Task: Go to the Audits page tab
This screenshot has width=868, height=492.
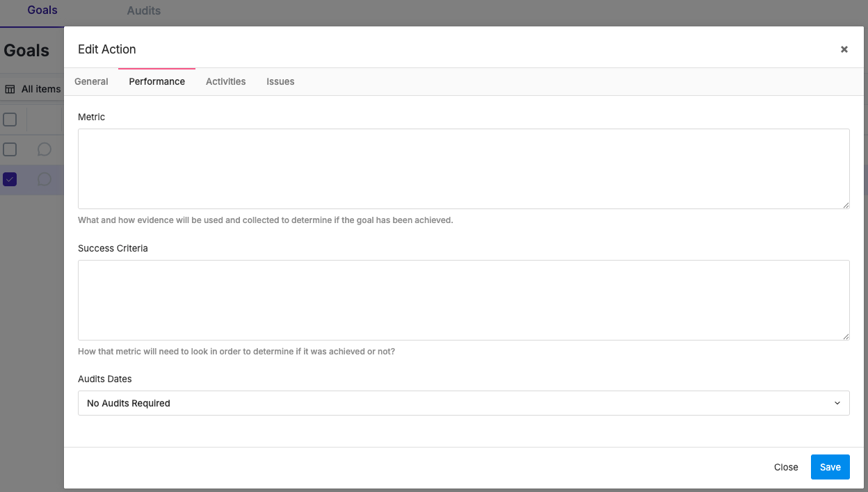Action: 143,11
